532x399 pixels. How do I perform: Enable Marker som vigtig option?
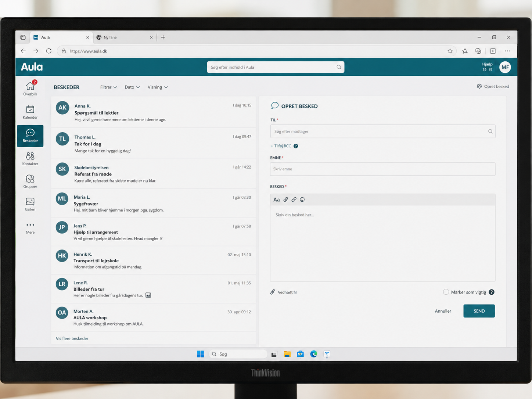(x=446, y=292)
